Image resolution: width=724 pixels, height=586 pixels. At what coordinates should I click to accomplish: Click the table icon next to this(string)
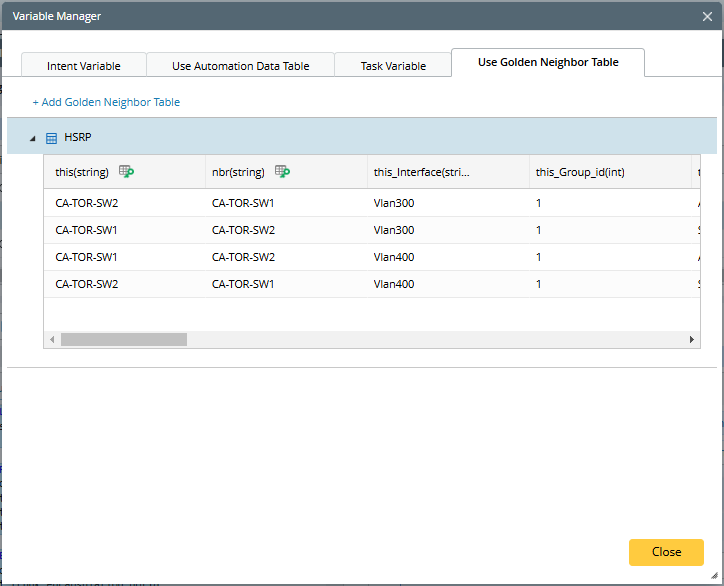pos(127,172)
